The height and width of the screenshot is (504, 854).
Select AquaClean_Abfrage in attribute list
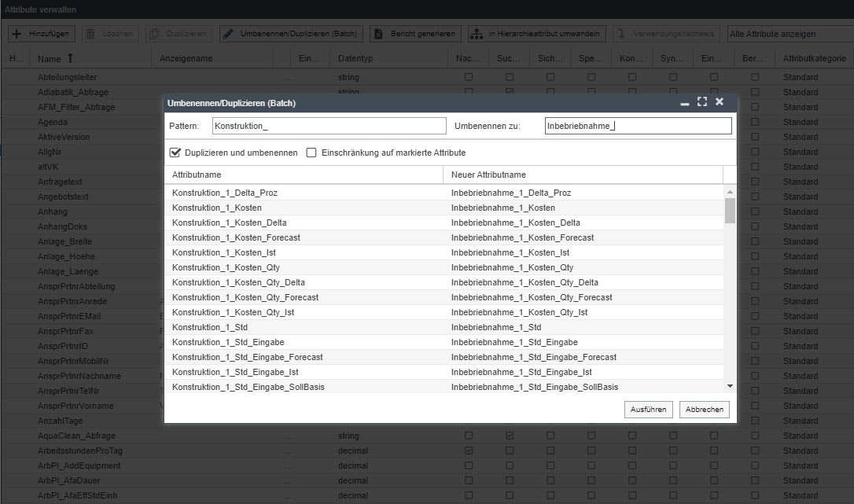[x=76, y=436]
